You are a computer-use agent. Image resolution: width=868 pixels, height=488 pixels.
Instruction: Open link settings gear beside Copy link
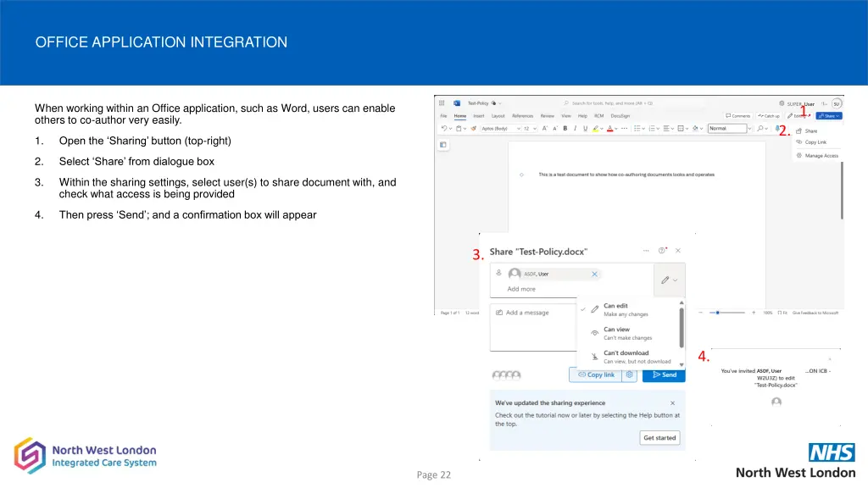[x=630, y=374]
